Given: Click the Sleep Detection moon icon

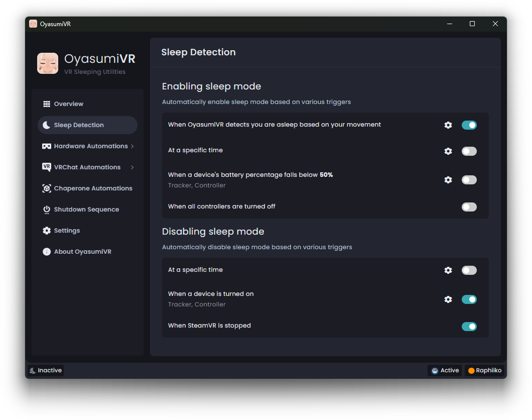Looking at the screenshot, I should tap(47, 125).
